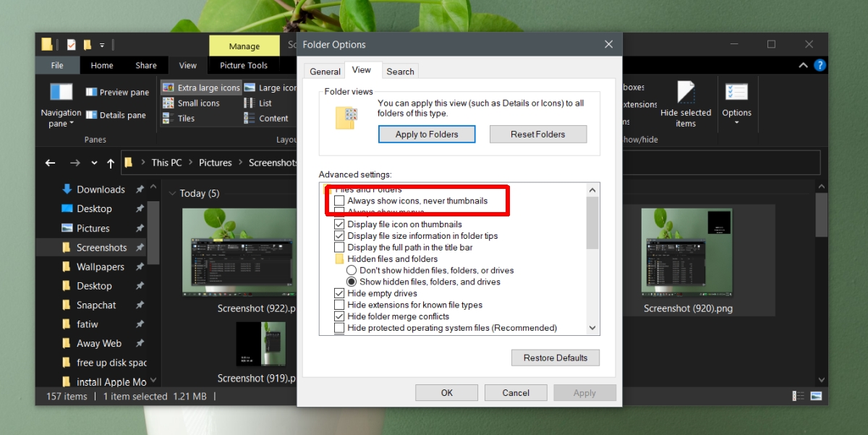Viewport: 868px width, 435px height.
Task: Click the Advanced settings scroll down arrow
Action: [x=593, y=328]
